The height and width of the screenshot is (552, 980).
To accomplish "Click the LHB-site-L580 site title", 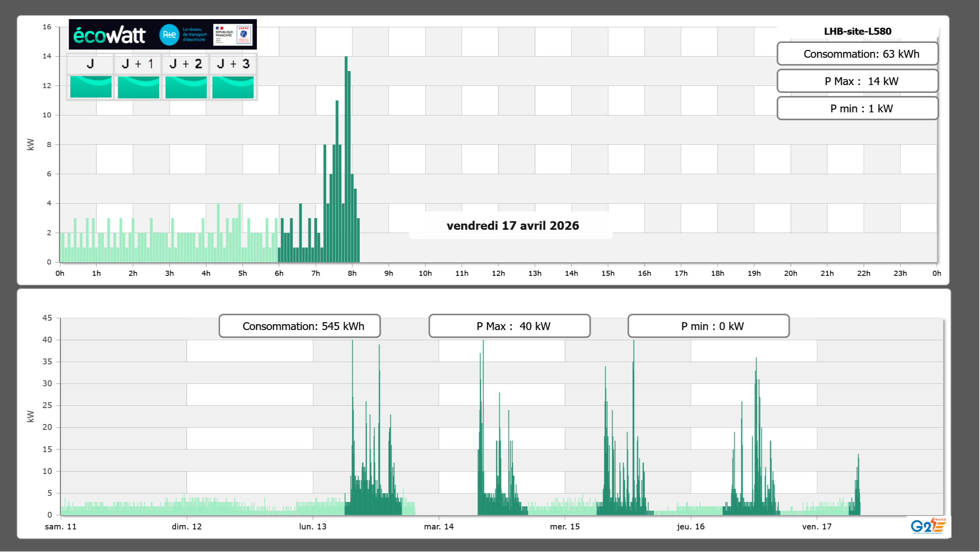I will pos(857,31).
